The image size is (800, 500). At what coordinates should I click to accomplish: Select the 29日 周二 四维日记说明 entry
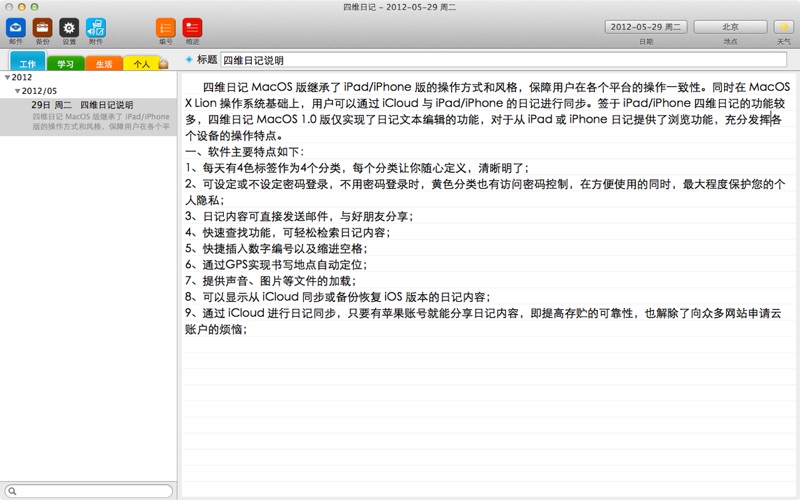click(x=88, y=117)
